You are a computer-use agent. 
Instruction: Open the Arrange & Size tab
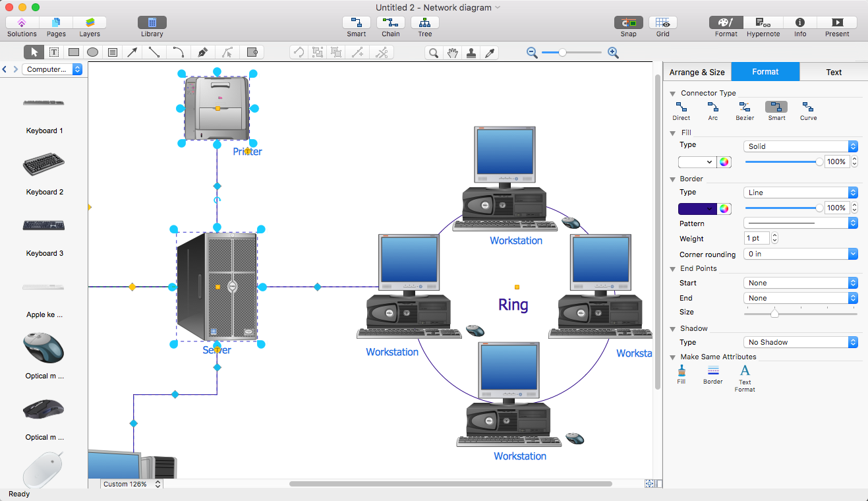(x=697, y=72)
